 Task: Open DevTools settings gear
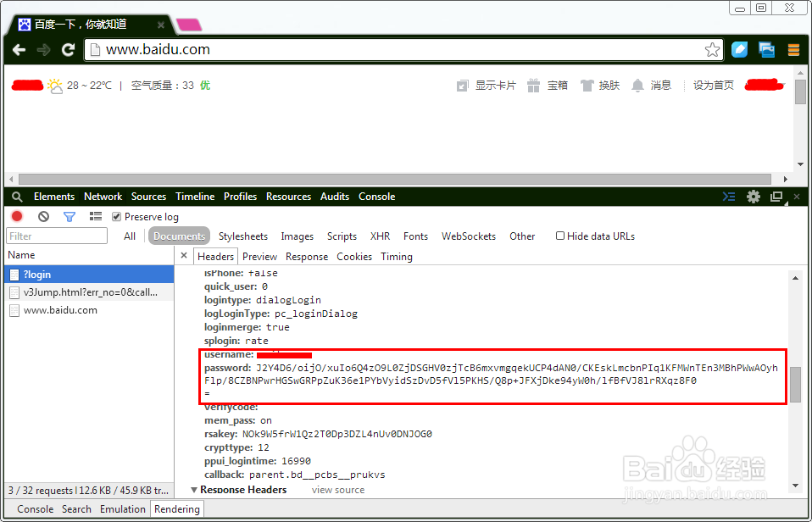pos(753,197)
